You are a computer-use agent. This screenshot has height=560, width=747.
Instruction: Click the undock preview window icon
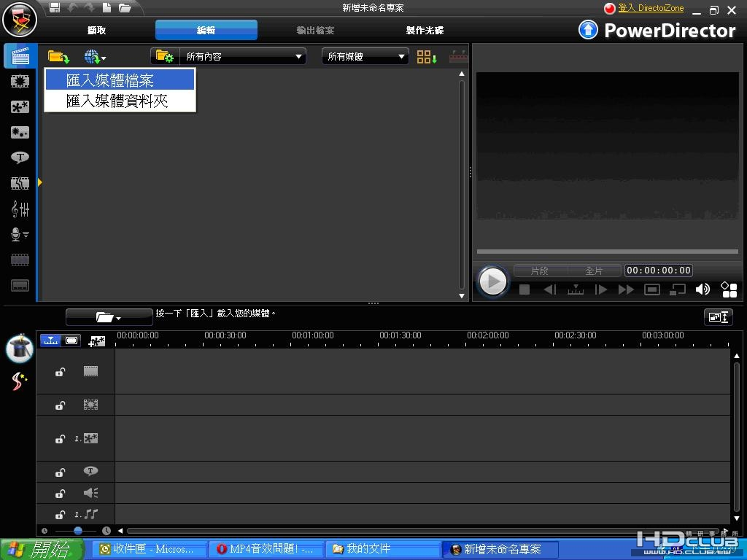tap(678, 289)
